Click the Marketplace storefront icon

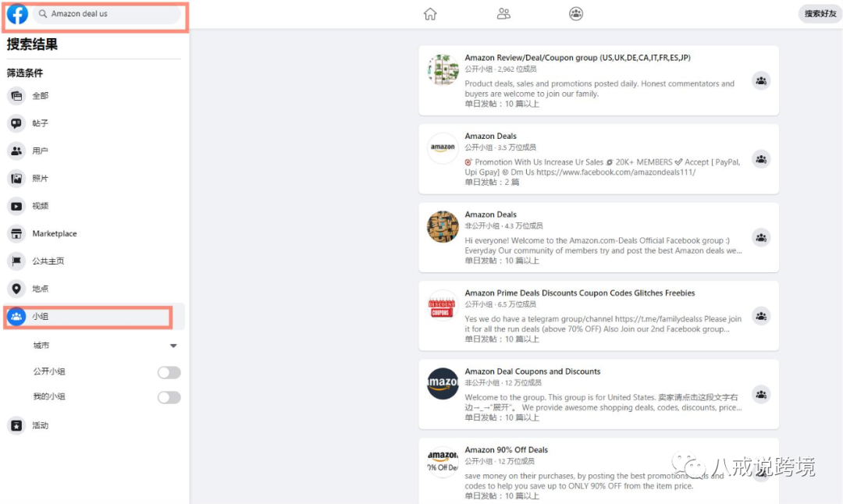pos(16,233)
